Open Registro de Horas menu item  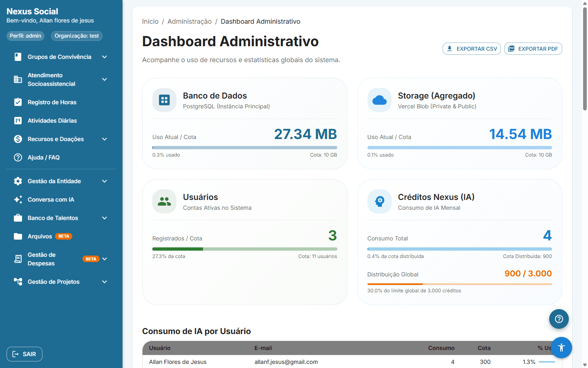coord(61,102)
